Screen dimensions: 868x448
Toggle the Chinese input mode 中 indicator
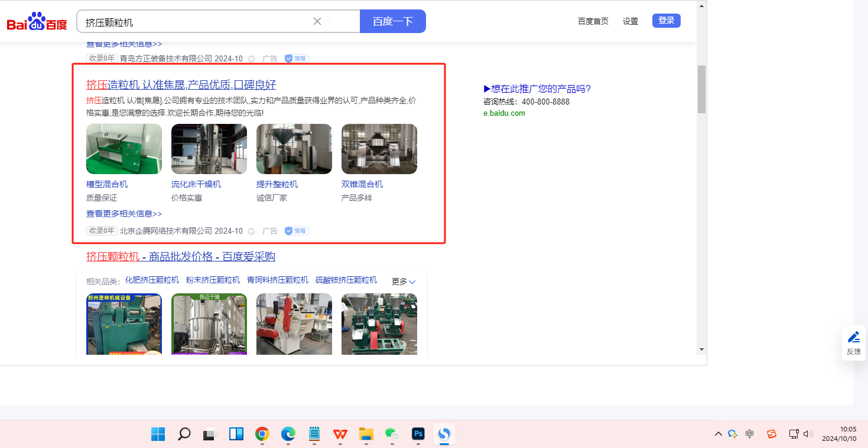[750, 434]
